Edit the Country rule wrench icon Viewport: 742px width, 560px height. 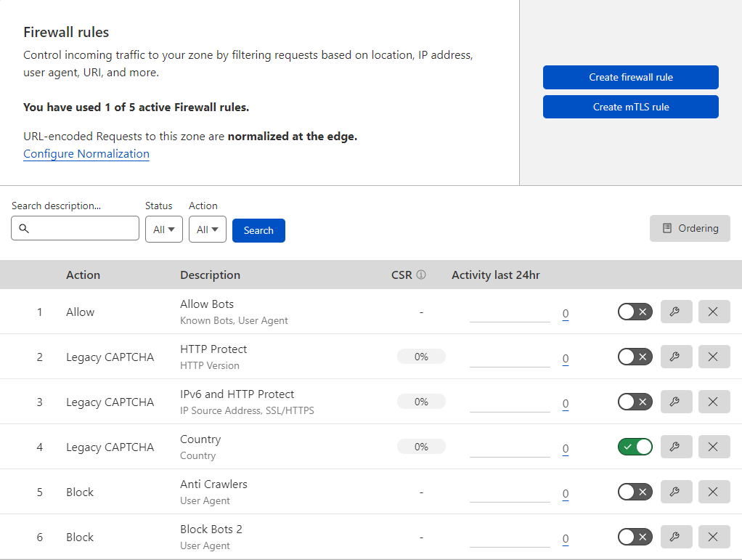tap(676, 447)
